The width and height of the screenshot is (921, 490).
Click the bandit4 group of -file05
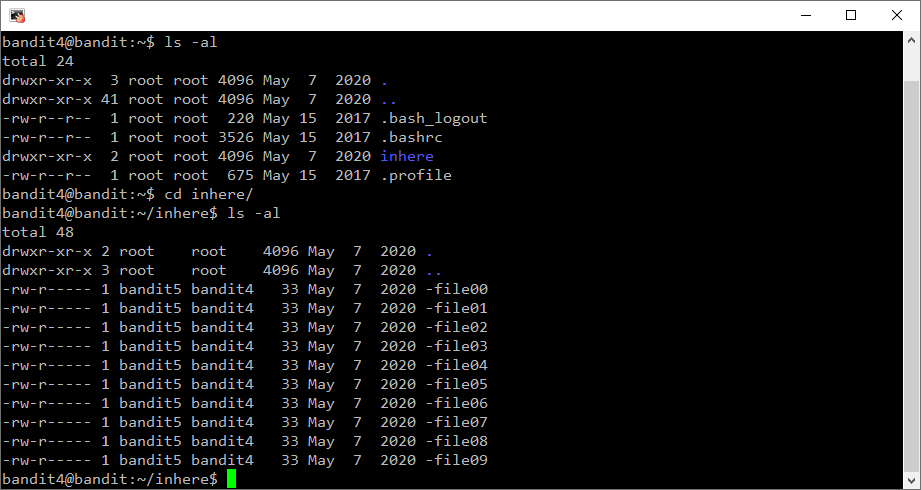point(223,384)
